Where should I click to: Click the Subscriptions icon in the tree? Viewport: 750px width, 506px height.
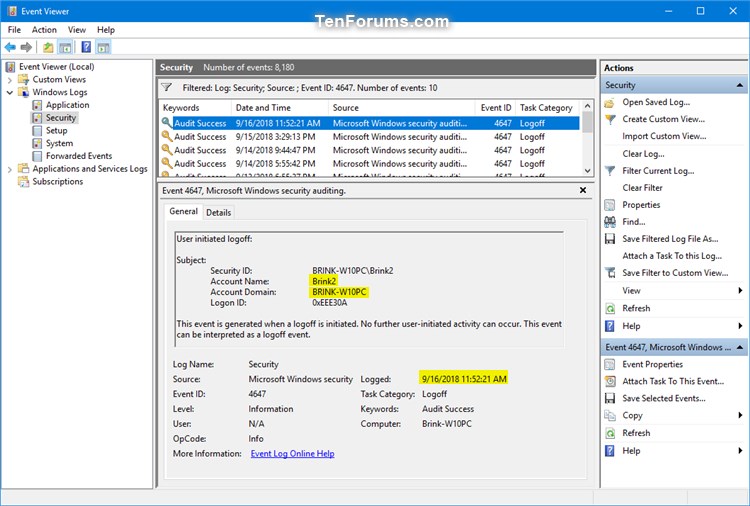coord(23,182)
